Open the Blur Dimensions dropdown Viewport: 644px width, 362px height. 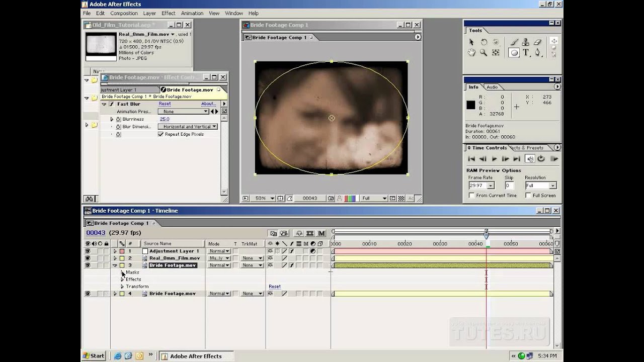click(188, 127)
